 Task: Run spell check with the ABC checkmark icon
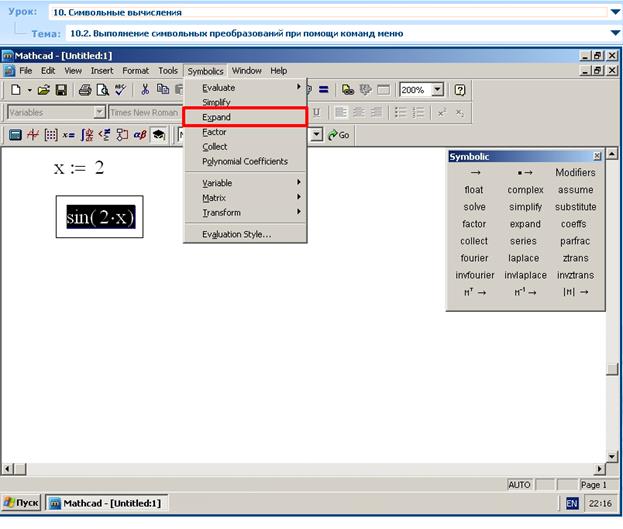coord(120,90)
